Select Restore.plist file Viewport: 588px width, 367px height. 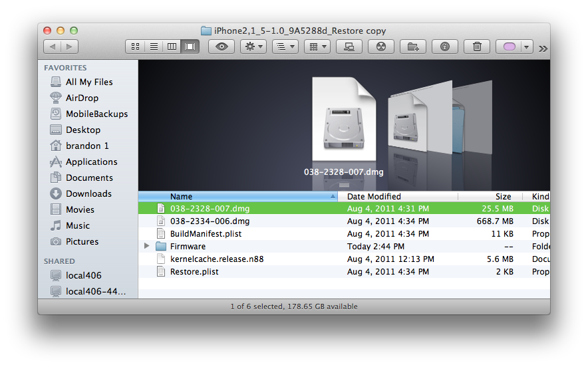[344, 272]
